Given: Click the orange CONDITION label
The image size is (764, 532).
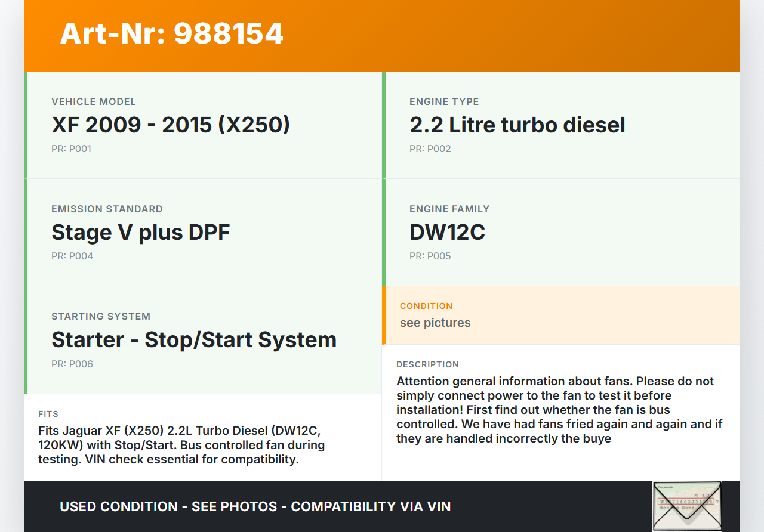Looking at the screenshot, I should pos(426,306).
